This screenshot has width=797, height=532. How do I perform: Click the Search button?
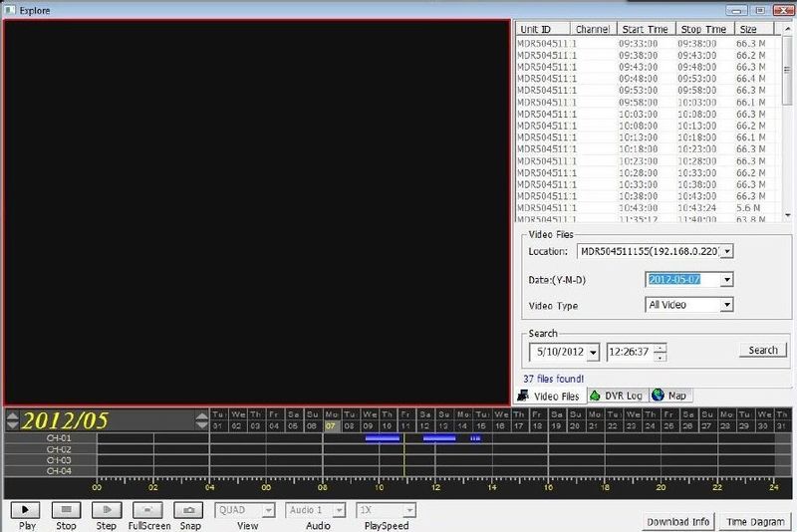[762, 350]
